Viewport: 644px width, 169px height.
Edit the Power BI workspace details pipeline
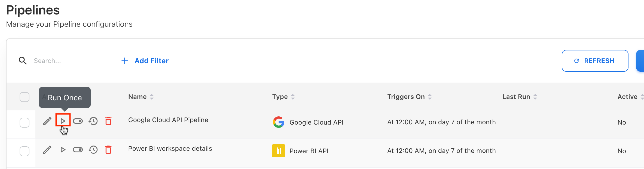click(x=47, y=150)
